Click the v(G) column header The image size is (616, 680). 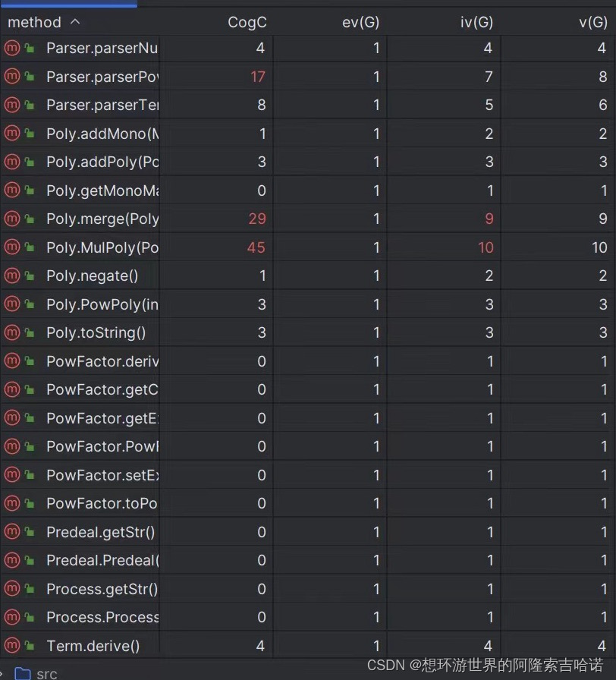point(593,22)
